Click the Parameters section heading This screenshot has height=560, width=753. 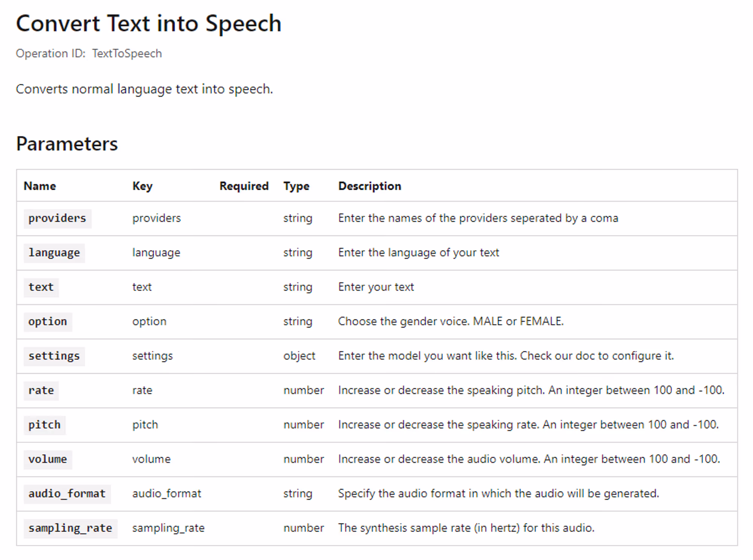(67, 144)
